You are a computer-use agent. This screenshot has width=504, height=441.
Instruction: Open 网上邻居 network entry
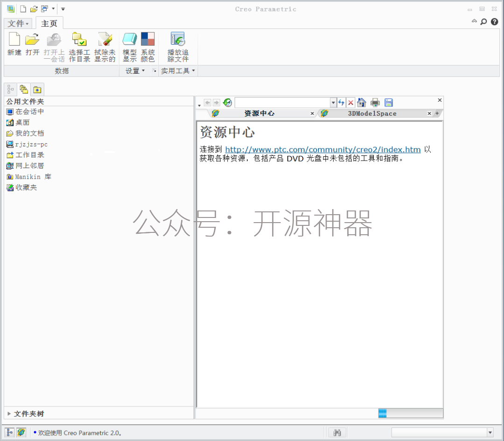(x=25, y=166)
